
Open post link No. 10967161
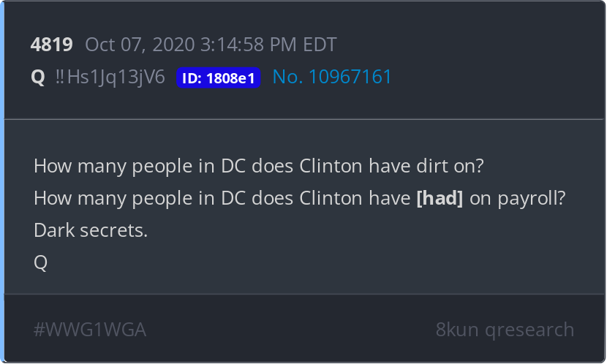pos(332,77)
